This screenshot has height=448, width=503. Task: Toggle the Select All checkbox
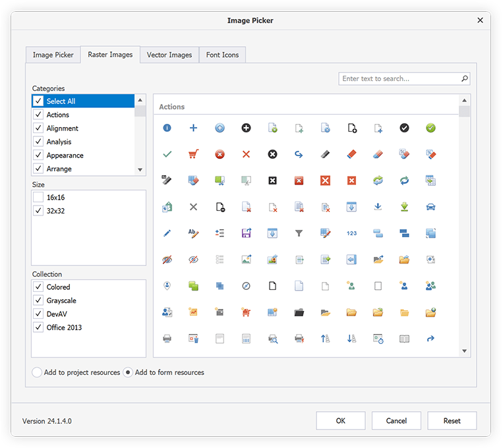click(38, 101)
